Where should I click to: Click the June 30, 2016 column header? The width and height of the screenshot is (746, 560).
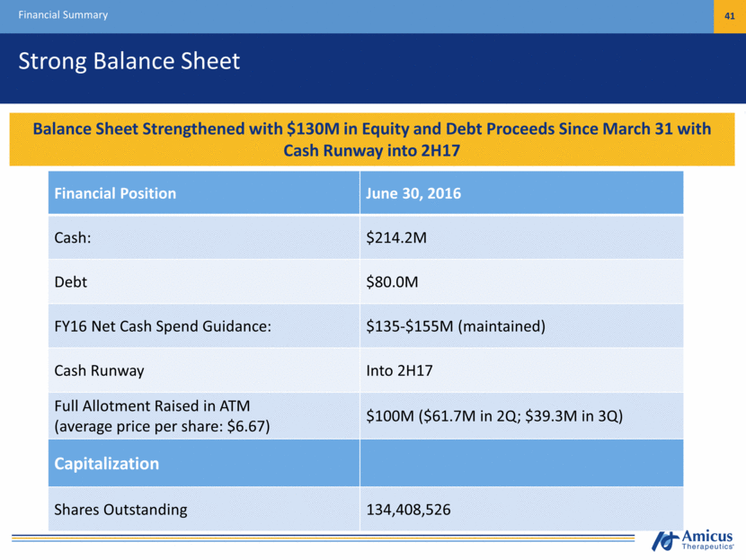tap(413, 193)
